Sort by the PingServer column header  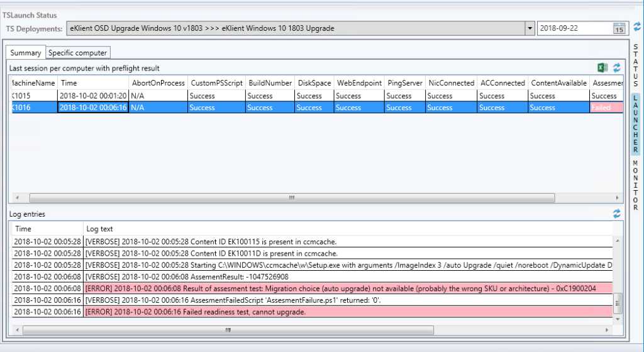click(404, 82)
